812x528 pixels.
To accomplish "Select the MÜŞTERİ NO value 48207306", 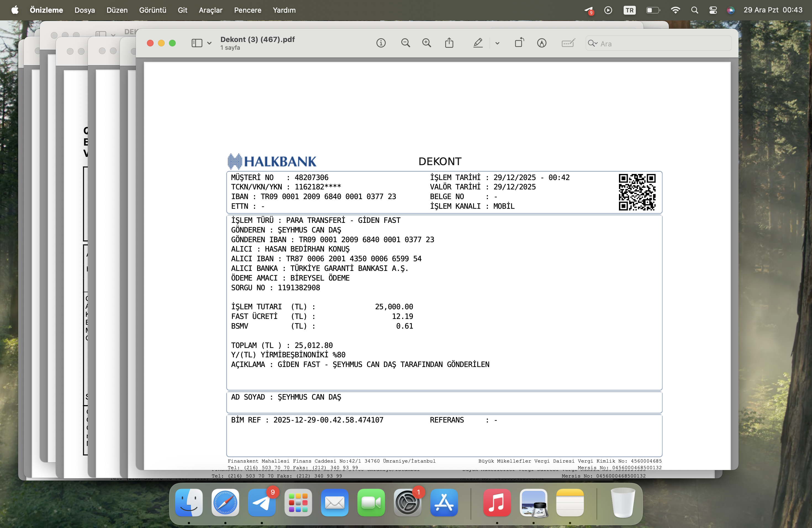I will click(312, 177).
